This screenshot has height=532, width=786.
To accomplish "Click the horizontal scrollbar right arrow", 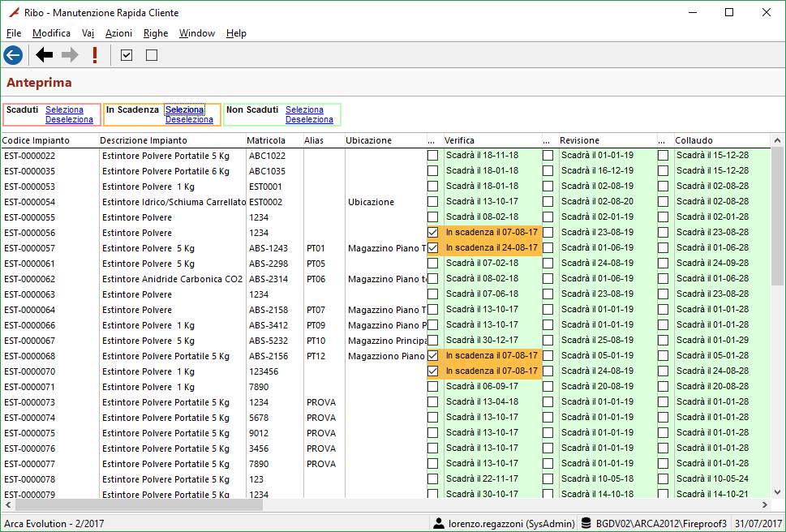I will click(x=764, y=504).
